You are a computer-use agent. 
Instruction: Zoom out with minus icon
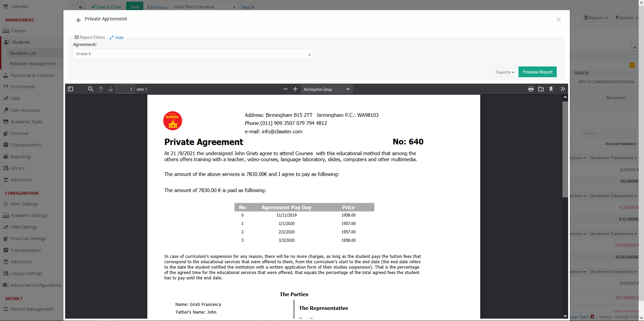(286, 89)
